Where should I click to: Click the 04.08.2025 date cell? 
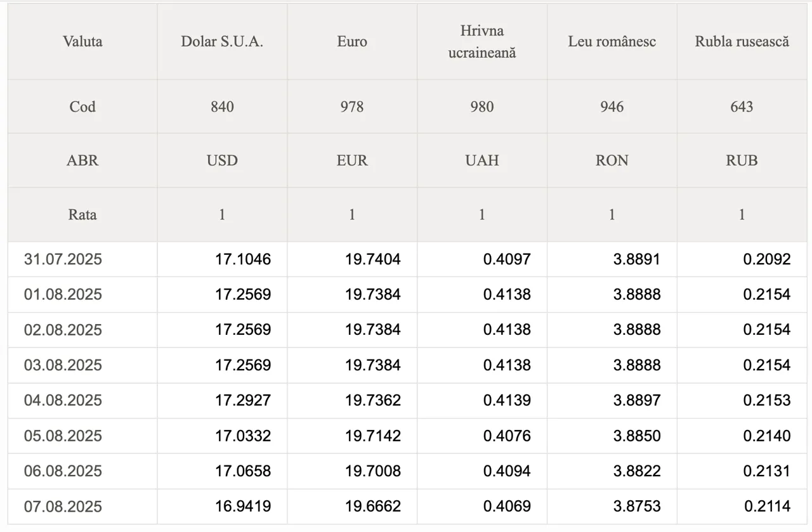[82, 400]
